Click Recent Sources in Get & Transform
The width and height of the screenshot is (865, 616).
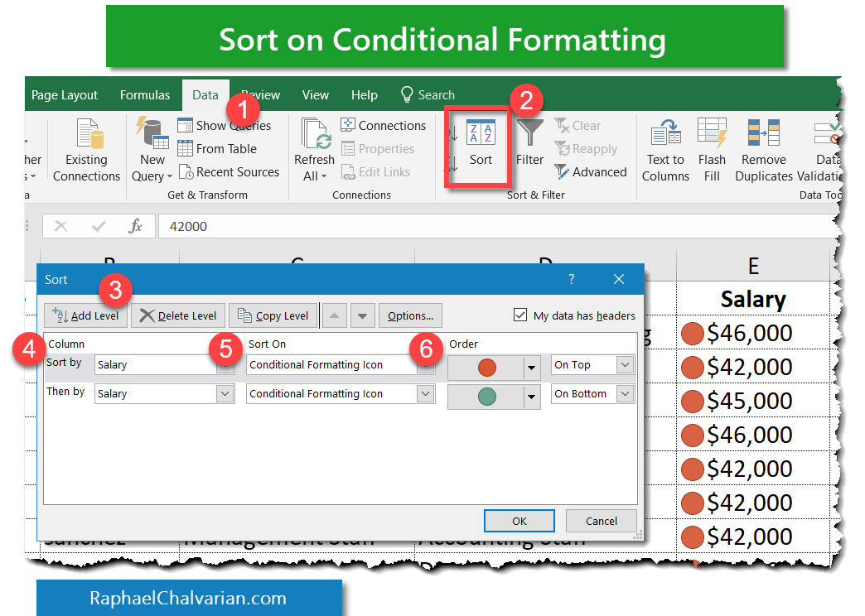tap(229, 172)
